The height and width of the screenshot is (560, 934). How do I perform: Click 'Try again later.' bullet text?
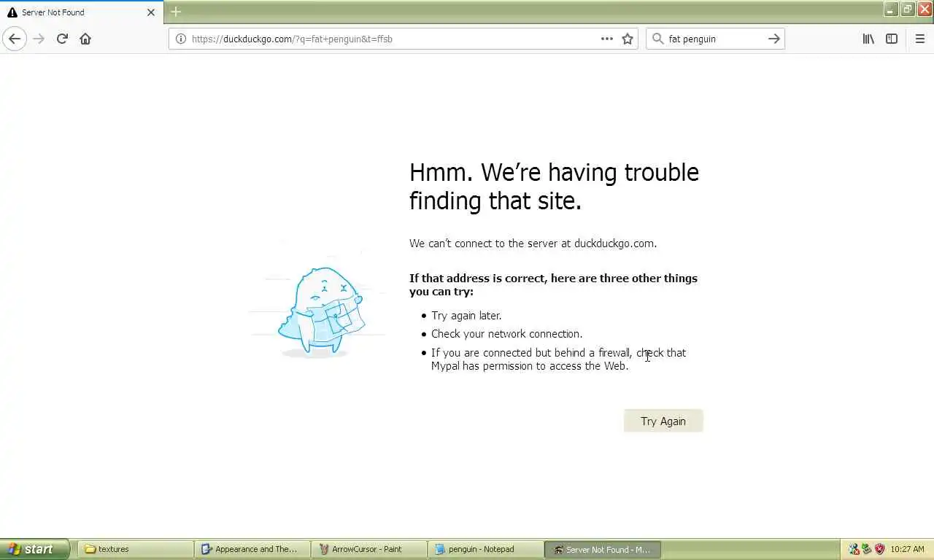466,316
